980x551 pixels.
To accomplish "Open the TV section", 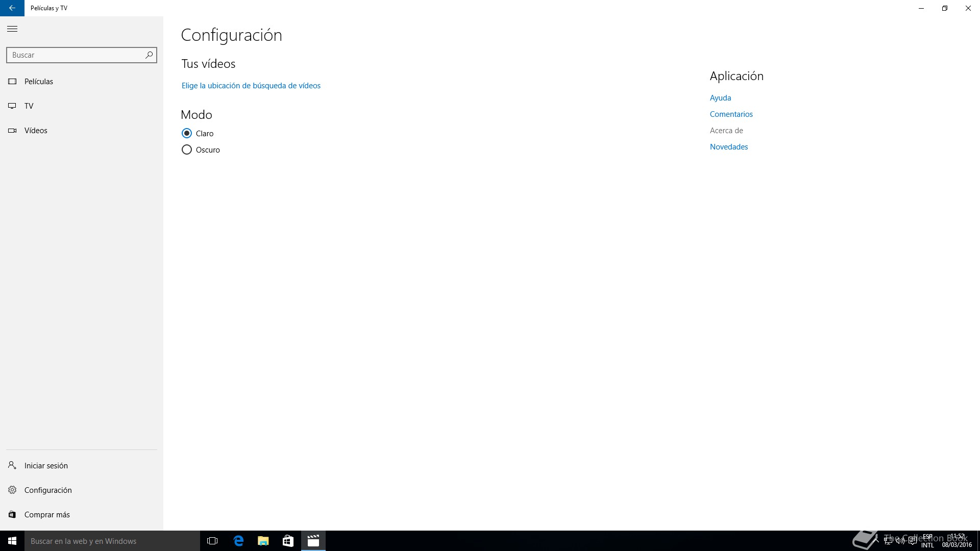I will click(x=29, y=106).
